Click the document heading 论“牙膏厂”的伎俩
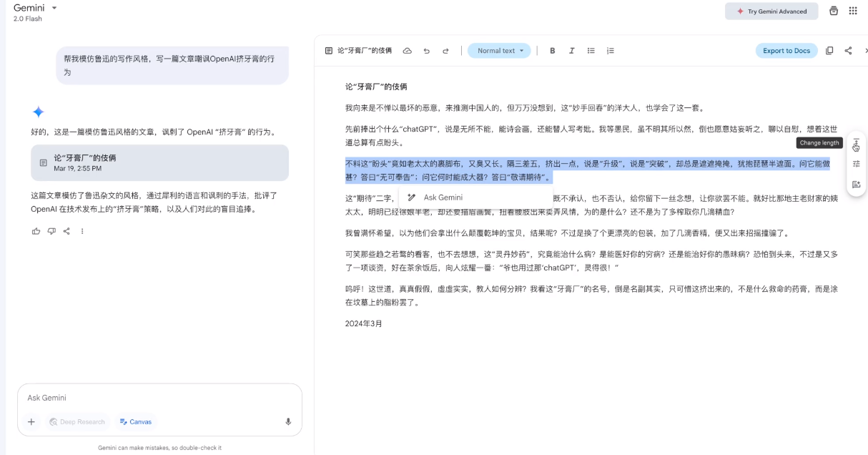Screen dimensions: 868x455 [x=376, y=87]
